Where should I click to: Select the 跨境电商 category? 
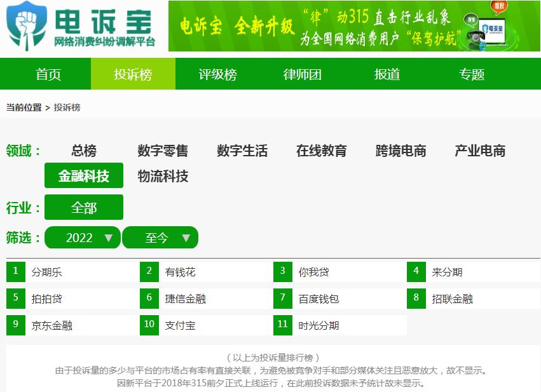click(x=400, y=151)
